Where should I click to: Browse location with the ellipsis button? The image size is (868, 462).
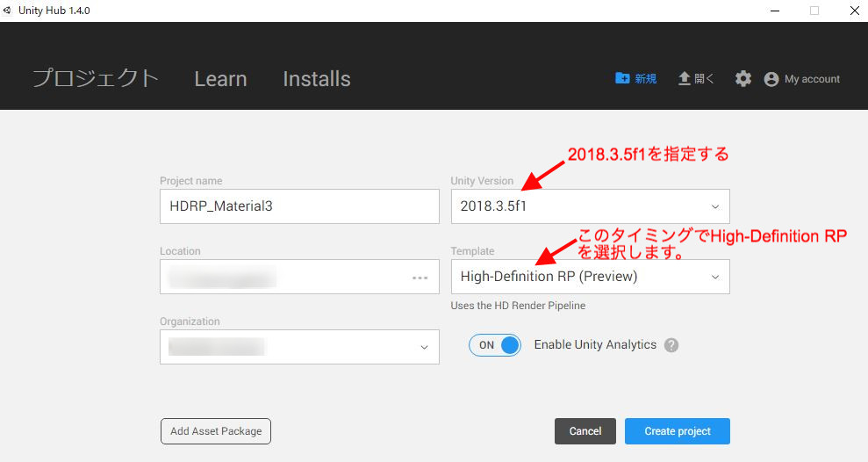click(420, 278)
